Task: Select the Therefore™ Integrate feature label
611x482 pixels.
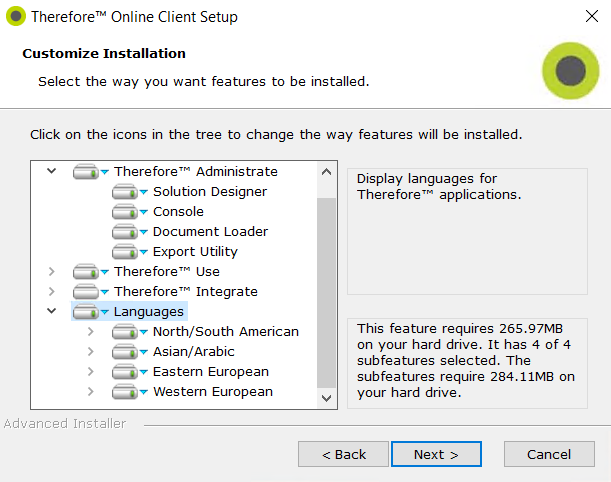Action: pyautogui.click(x=186, y=291)
